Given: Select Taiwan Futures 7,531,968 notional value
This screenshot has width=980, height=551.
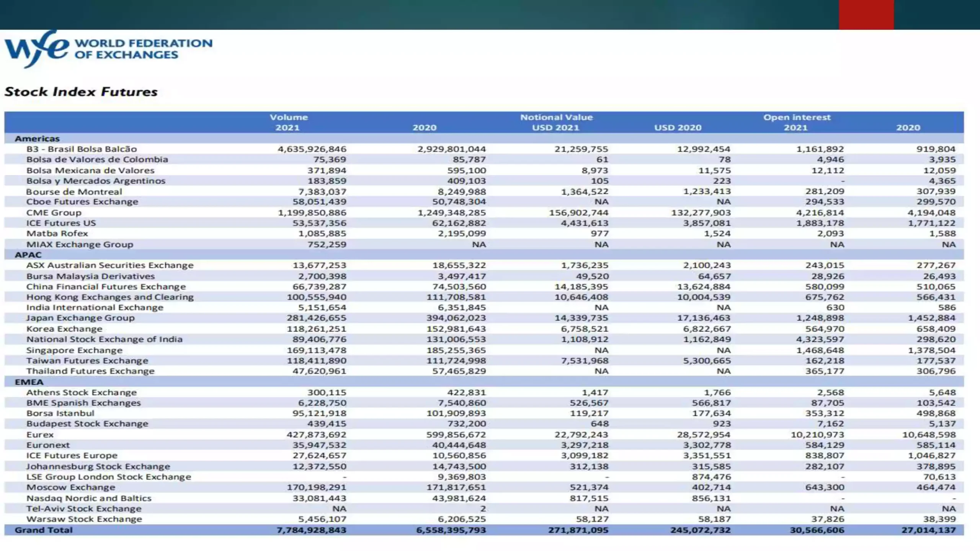Looking at the screenshot, I should point(585,360).
